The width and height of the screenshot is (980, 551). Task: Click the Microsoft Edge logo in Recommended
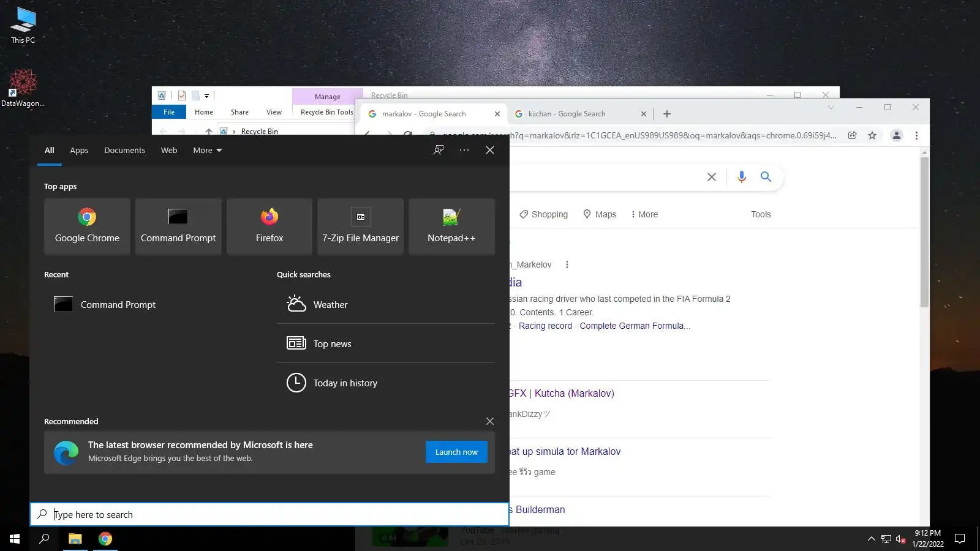point(66,452)
